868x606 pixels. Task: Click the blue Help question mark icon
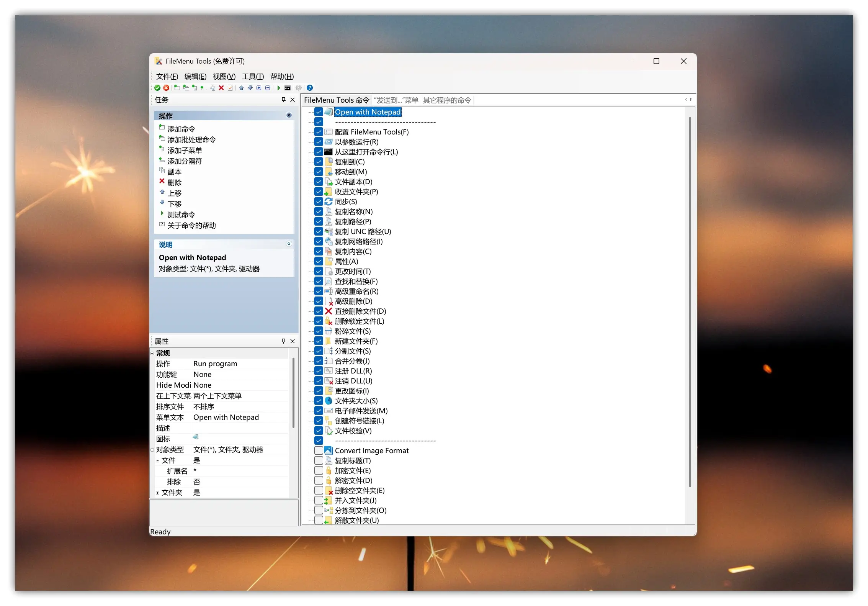tap(310, 88)
